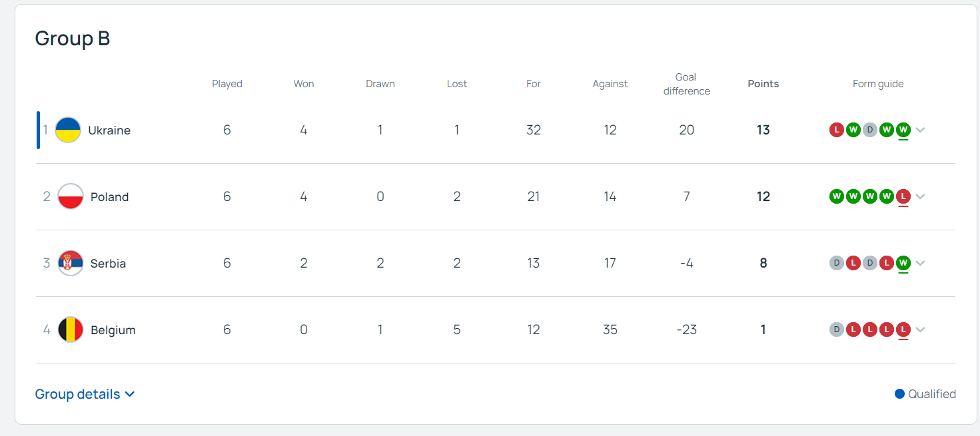Open the Ukraine team link
The image size is (980, 436).
click(x=109, y=130)
